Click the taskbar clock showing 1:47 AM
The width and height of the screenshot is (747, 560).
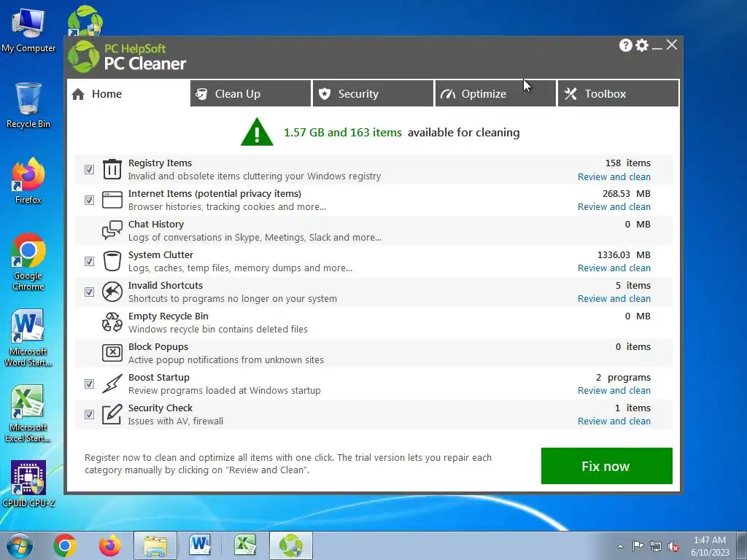coord(710,546)
